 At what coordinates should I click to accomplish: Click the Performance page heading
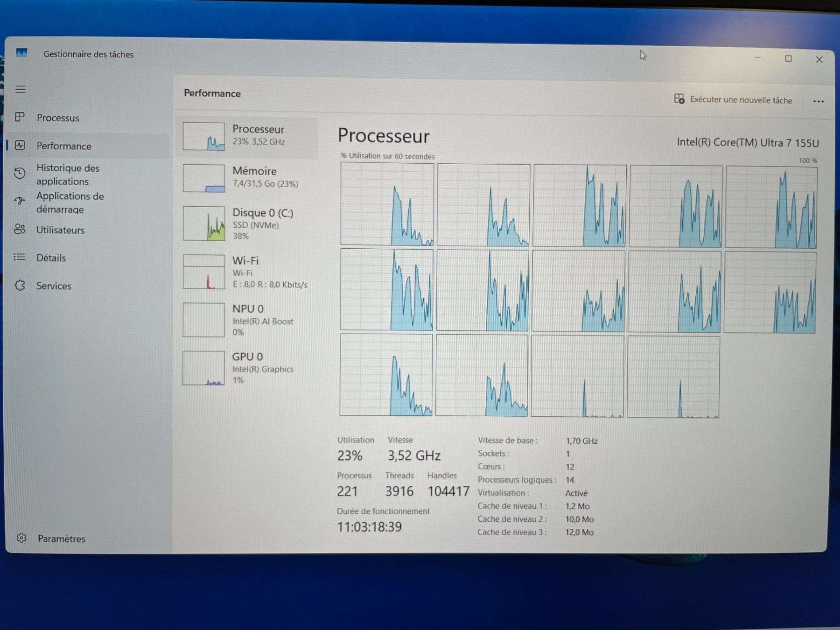(212, 93)
